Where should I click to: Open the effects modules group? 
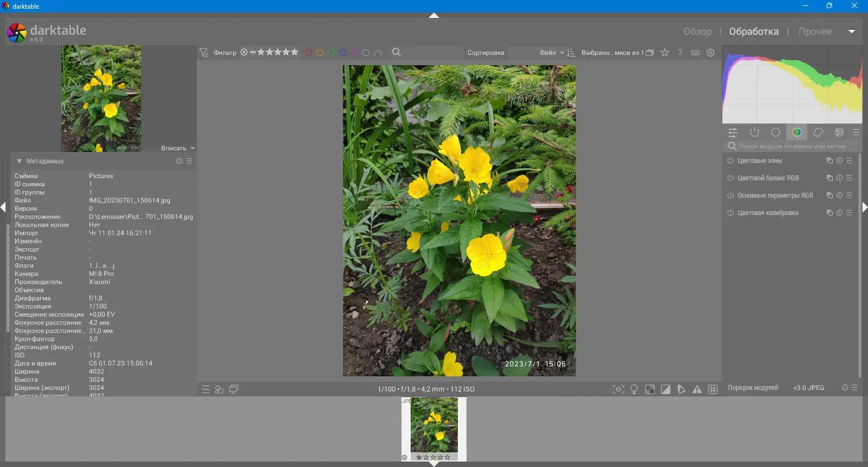tap(839, 132)
